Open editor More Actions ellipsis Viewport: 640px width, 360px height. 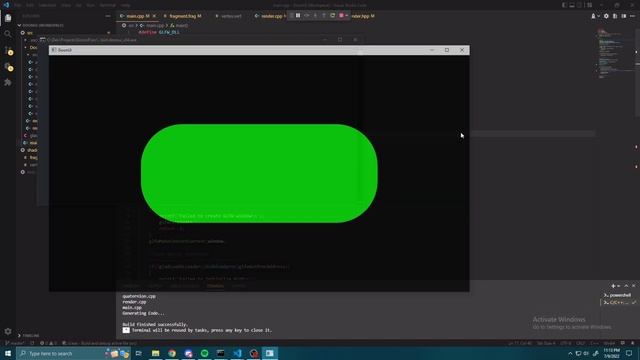pyautogui.click(x=632, y=16)
